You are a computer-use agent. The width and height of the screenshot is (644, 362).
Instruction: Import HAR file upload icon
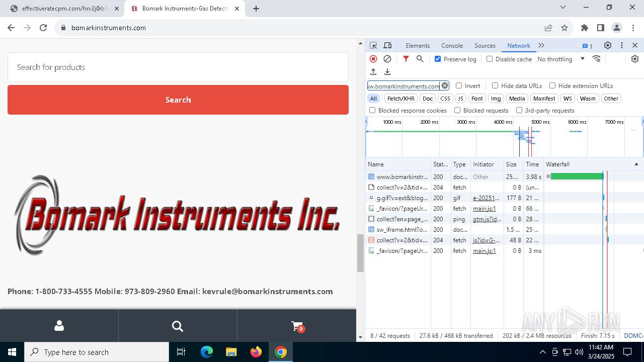[373, 72]
